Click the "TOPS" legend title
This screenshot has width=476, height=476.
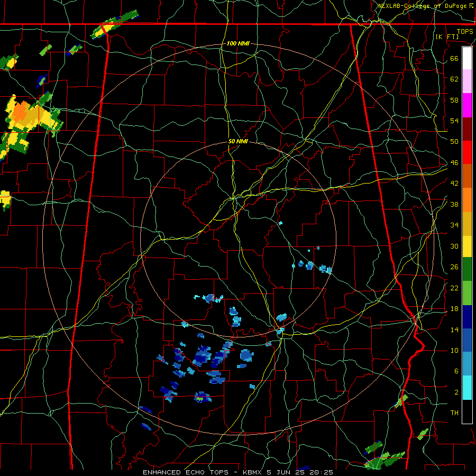(x=465, y=32)
